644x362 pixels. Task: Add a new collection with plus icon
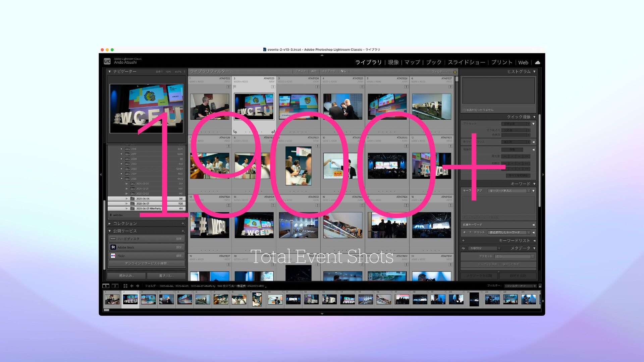pos(183,223)
